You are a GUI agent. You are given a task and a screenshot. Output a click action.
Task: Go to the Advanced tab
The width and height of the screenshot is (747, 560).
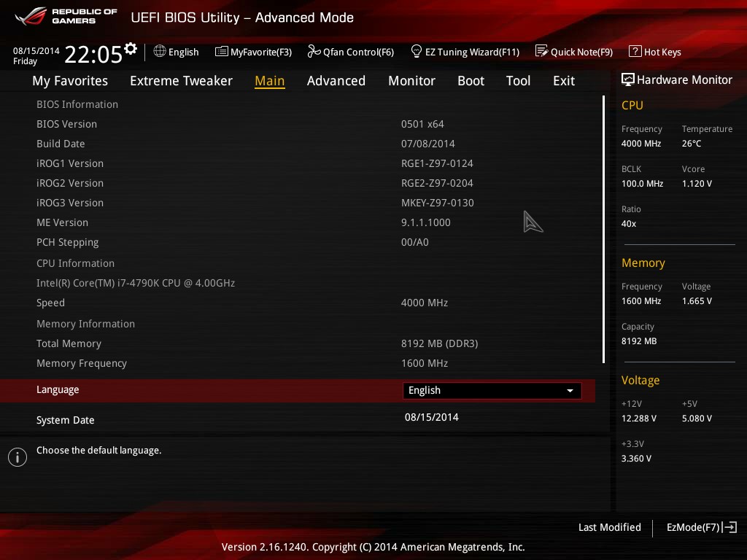(x=336, y=81)
